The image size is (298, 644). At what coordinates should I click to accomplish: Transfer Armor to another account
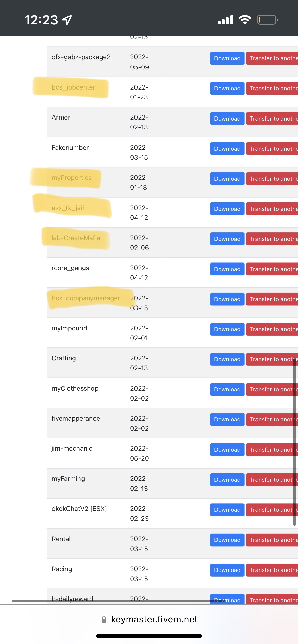click(272, 119)
